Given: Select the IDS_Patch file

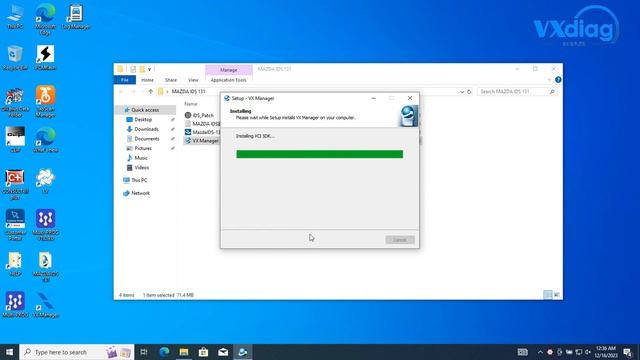Looking at the screenshot, I should click(x=202, y=116).
